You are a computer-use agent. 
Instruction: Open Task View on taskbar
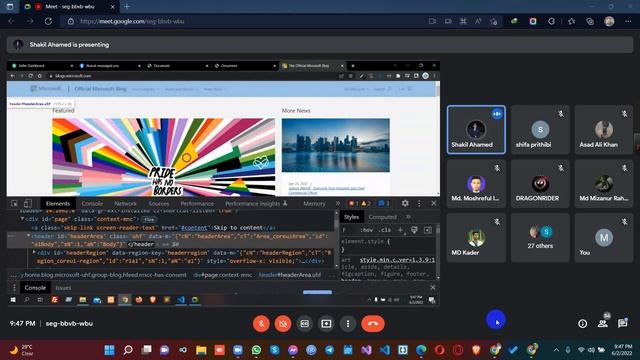146,350
